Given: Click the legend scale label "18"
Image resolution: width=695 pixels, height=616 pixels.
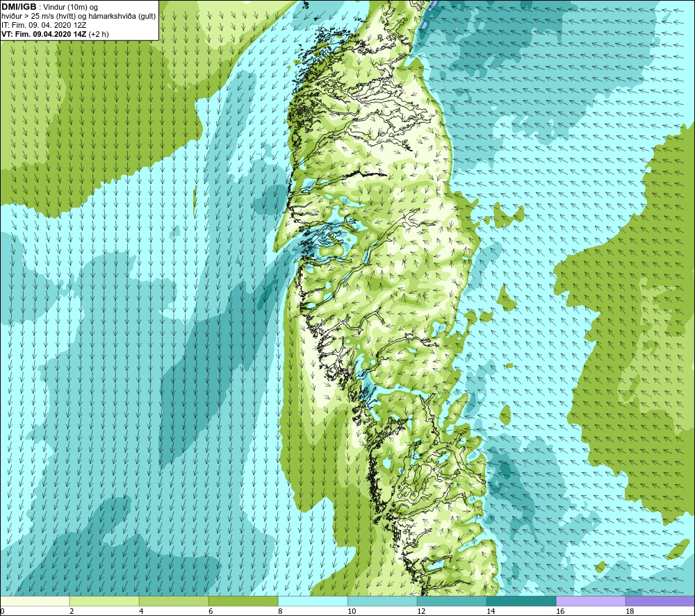Looking at the screenshot, I should pyautogui.click(x=630, y=611).
